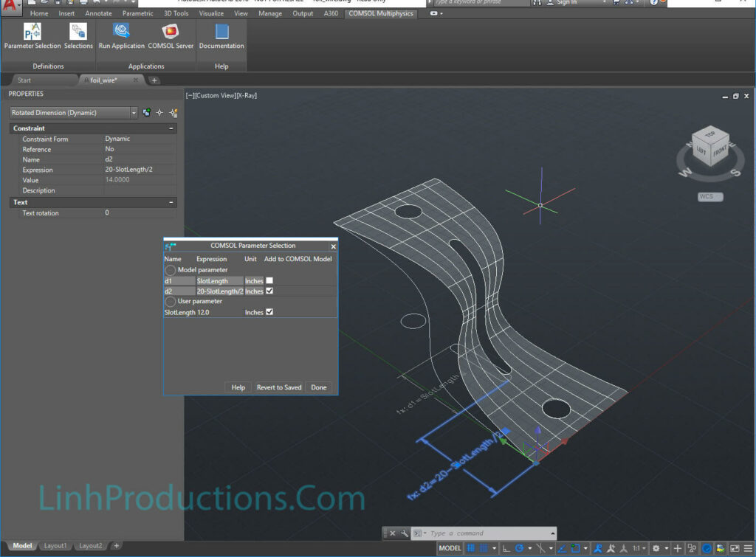Expand command line history arrow
Viewport: 756px width, 557px height.
point(552,533)
